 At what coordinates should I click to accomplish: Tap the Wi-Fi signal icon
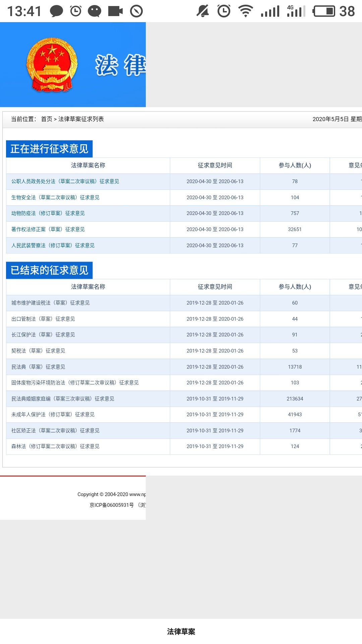point(246,11)
